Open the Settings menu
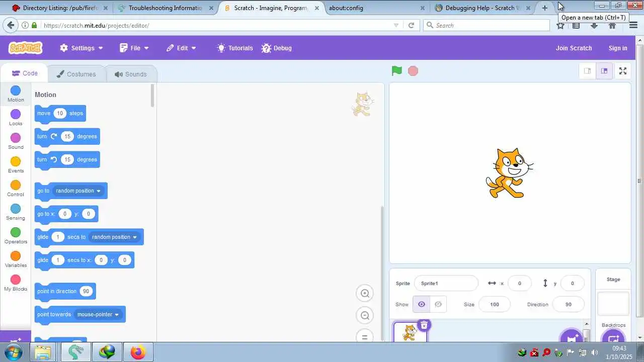This screenshot has width=644, height=362. pyautogui.click(x=82, y=48)
